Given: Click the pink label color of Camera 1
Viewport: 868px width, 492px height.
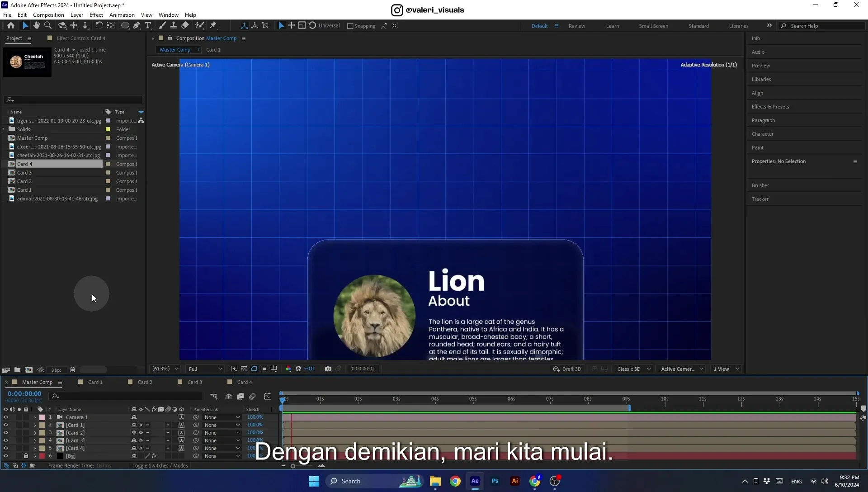Looking at the screenshot, I should [x=42, y=417].
